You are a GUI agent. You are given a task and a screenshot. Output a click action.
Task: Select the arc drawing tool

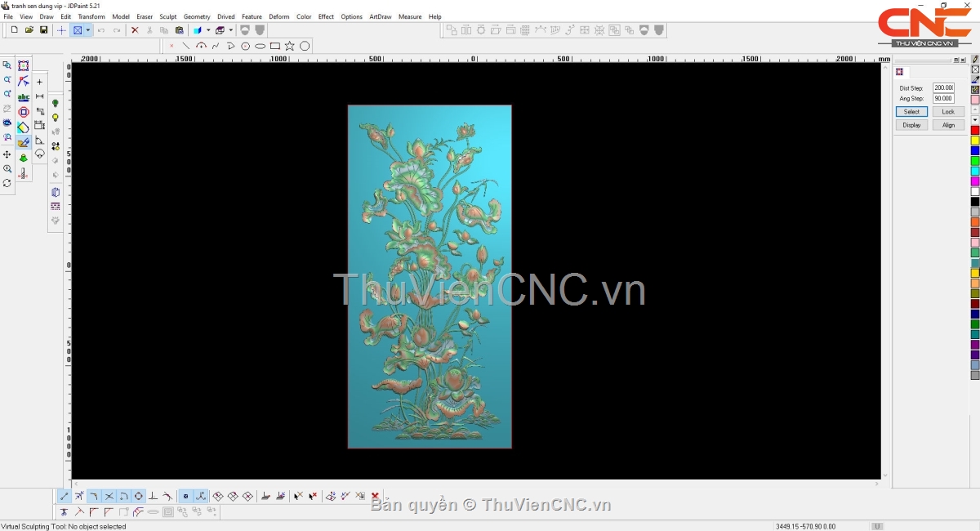(201, 46)
